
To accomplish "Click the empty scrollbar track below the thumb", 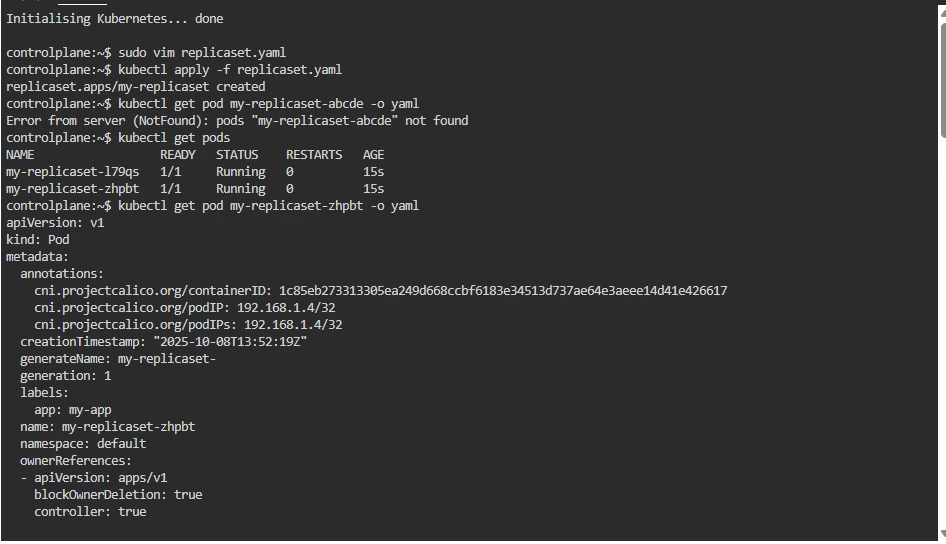I will coord(941,330).
